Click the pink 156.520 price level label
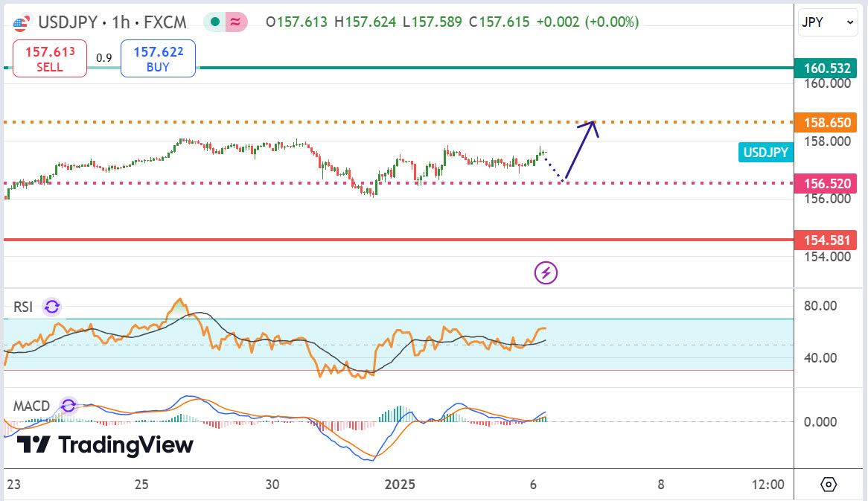Viewport: 868px width, 501px height. coord(826,183)
